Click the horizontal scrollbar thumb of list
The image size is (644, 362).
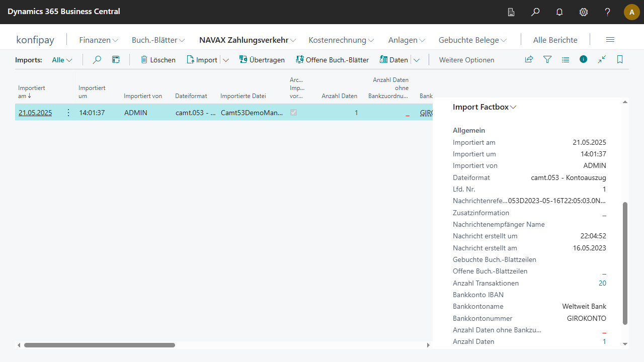tap(100, 345)
